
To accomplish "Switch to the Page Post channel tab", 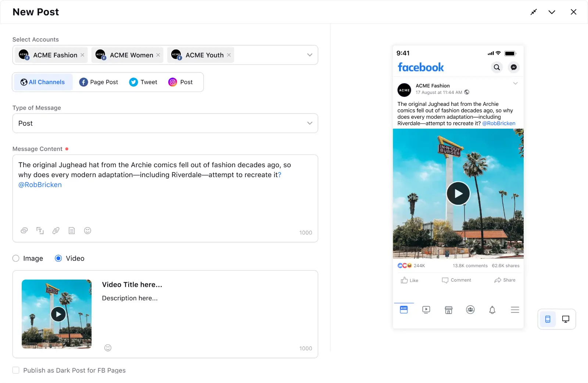I will click(x=98, y=82).
